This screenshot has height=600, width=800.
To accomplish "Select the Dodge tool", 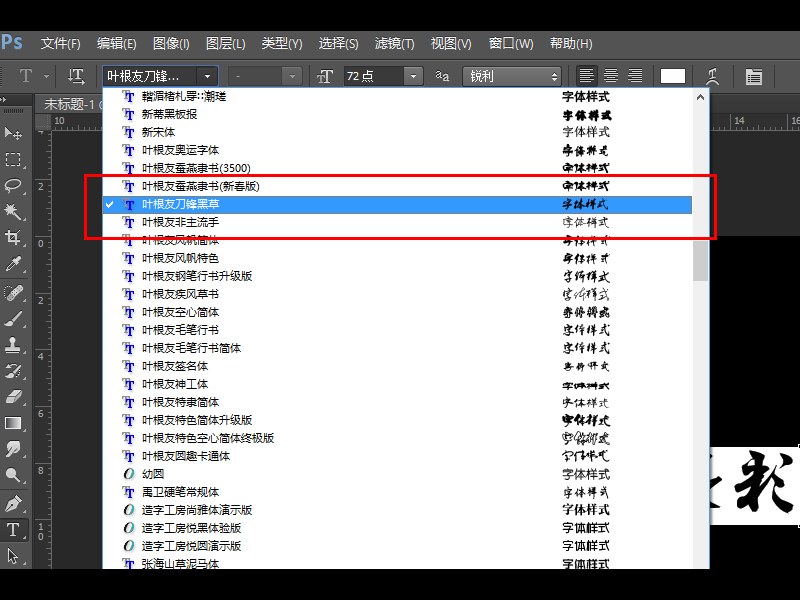I will (x=13, y=475).
